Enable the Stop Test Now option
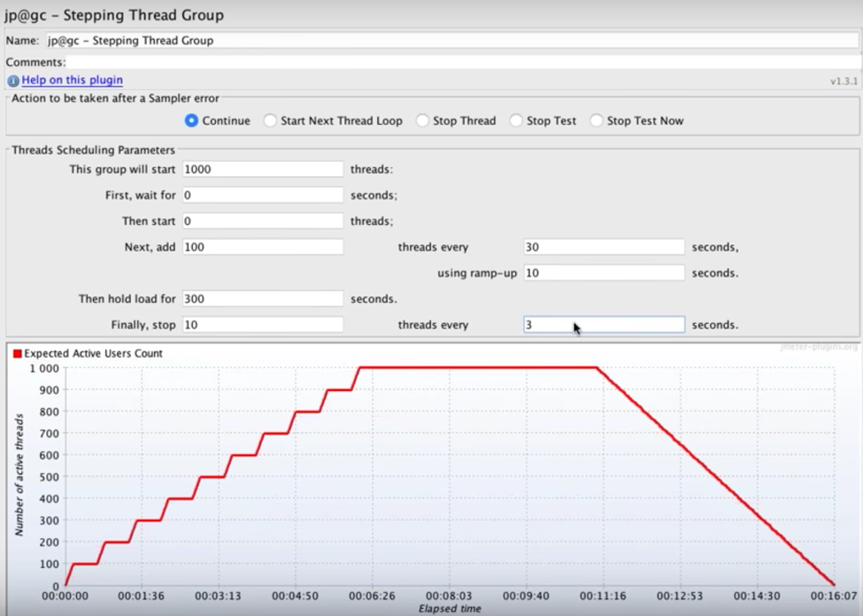 [x=598, y=120]
